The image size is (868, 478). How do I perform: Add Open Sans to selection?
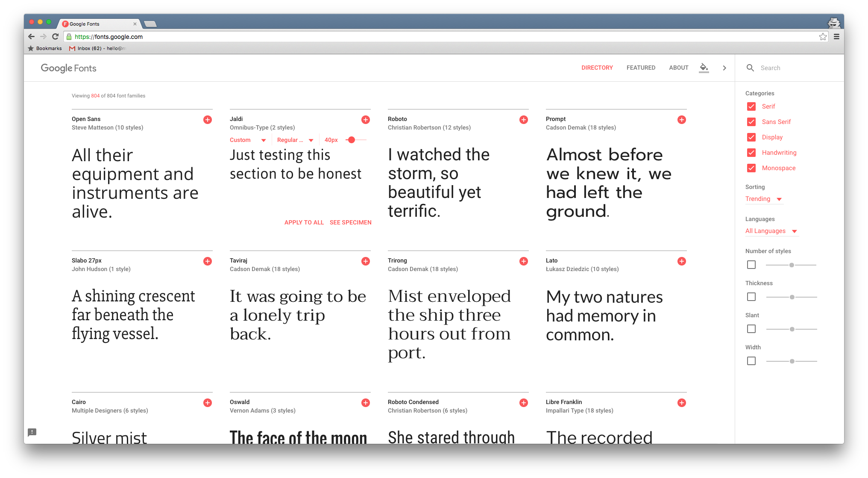click(208, 120)
